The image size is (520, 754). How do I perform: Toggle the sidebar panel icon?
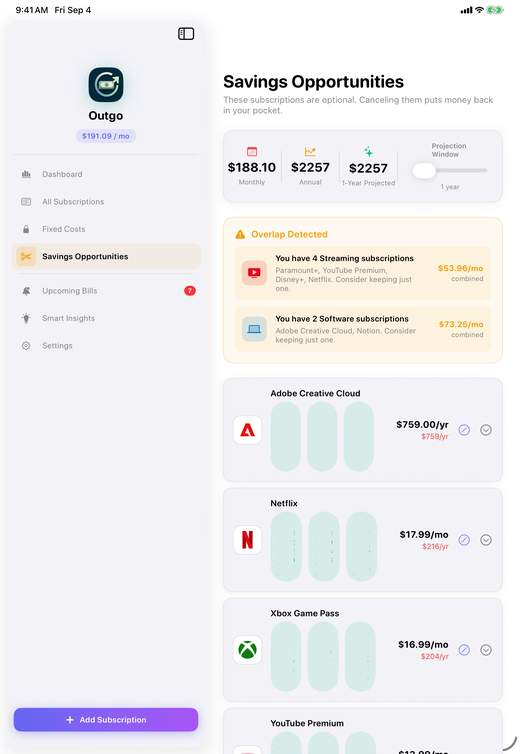(x=186, y=34)
